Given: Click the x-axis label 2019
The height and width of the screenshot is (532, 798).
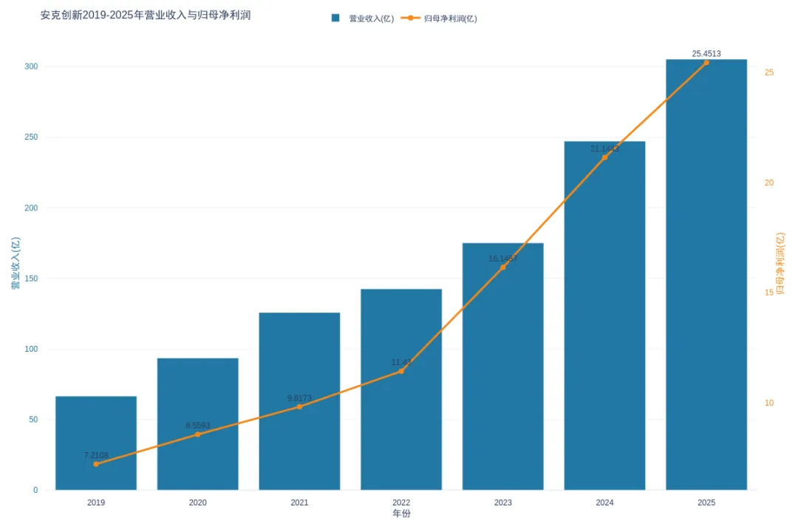Looking at the screenshot, I should click(95, 502).
